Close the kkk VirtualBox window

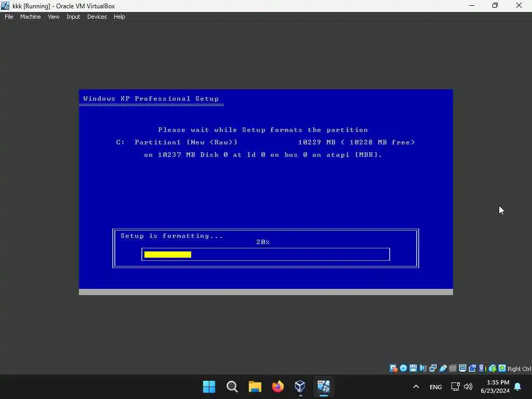tap(519, 6)
